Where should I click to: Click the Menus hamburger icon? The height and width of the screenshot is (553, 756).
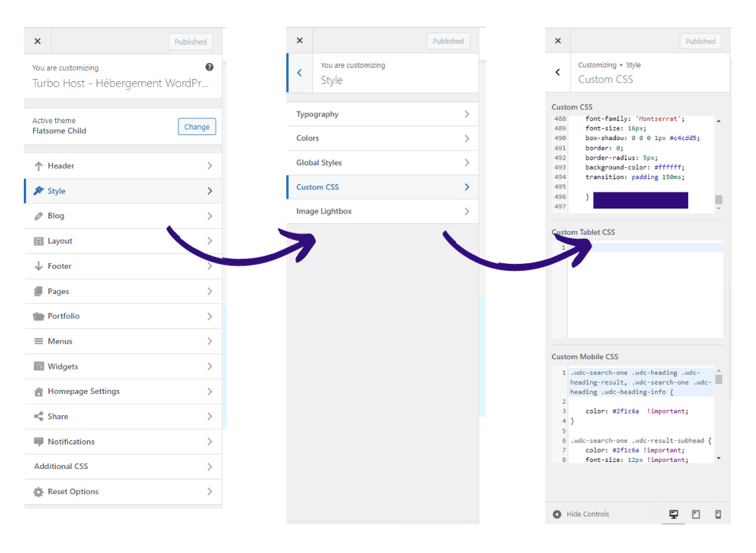point(38,342)
